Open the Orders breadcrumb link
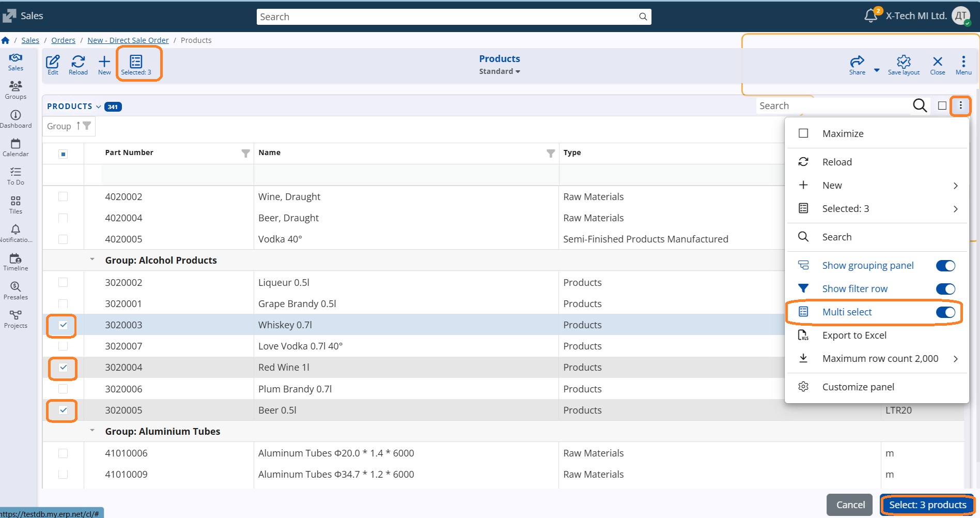Screen dimensions: 980x518 63,40
